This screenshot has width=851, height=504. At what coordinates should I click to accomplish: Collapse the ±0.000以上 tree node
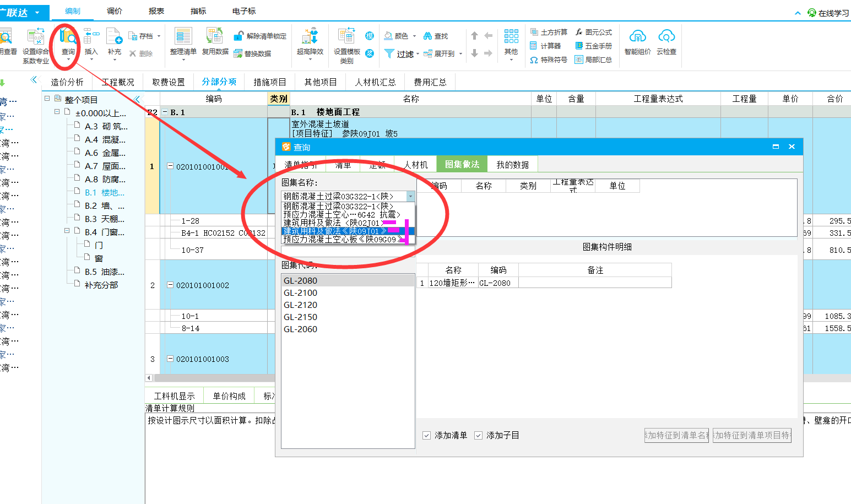(57, 111)
